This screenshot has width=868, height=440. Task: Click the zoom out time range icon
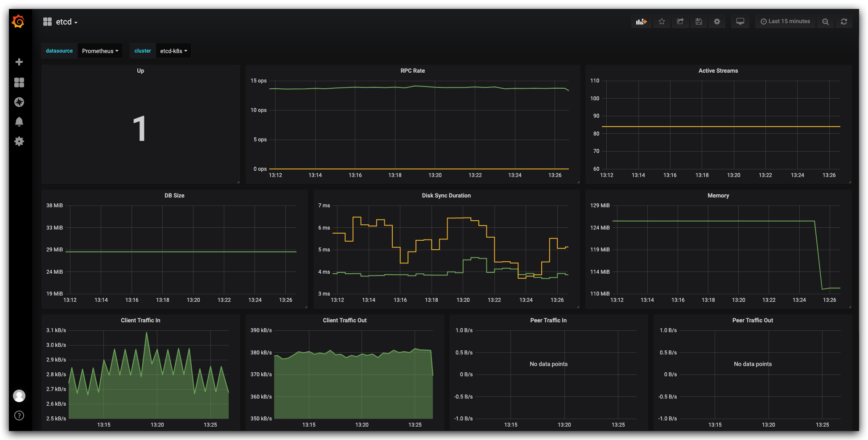click(x=826, y=21)
